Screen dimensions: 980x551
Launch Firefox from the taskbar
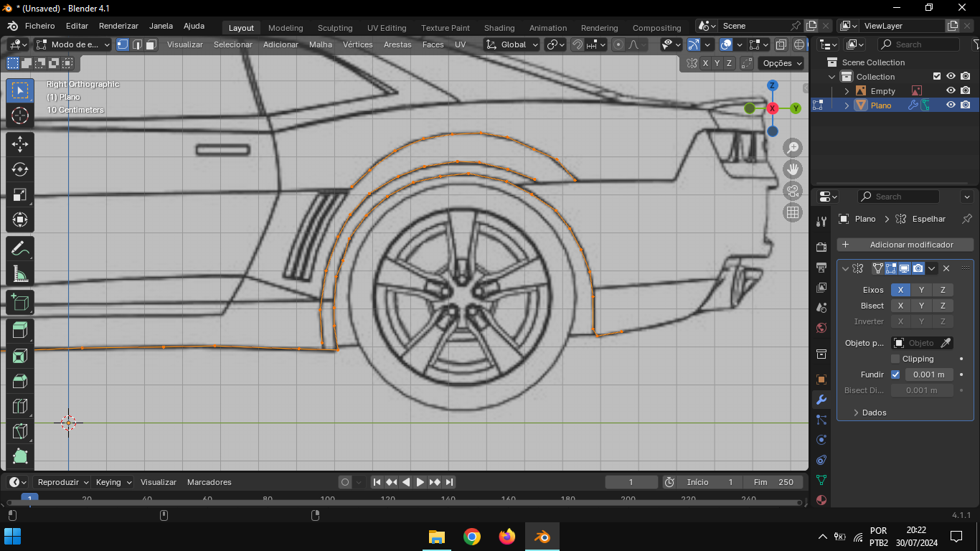tap(507, 536)
